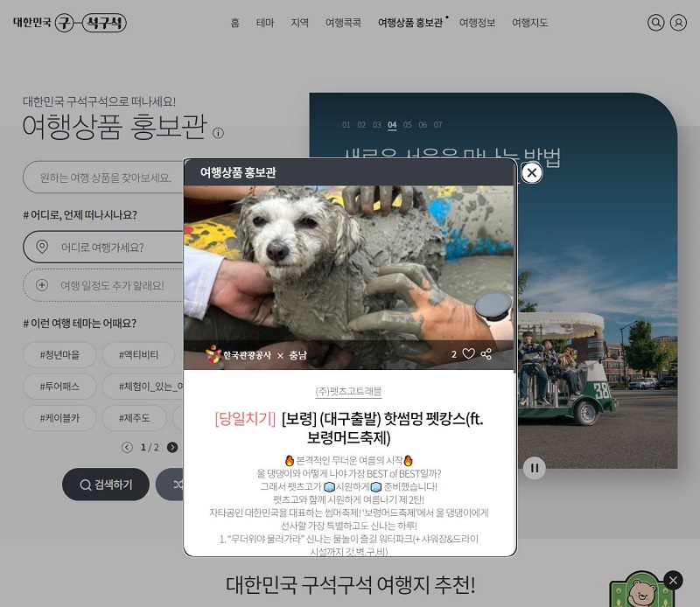The width and height of the screenshot is (700, 607).
Task: Open the 여행콕콕 menu
Action: [343, 23]
